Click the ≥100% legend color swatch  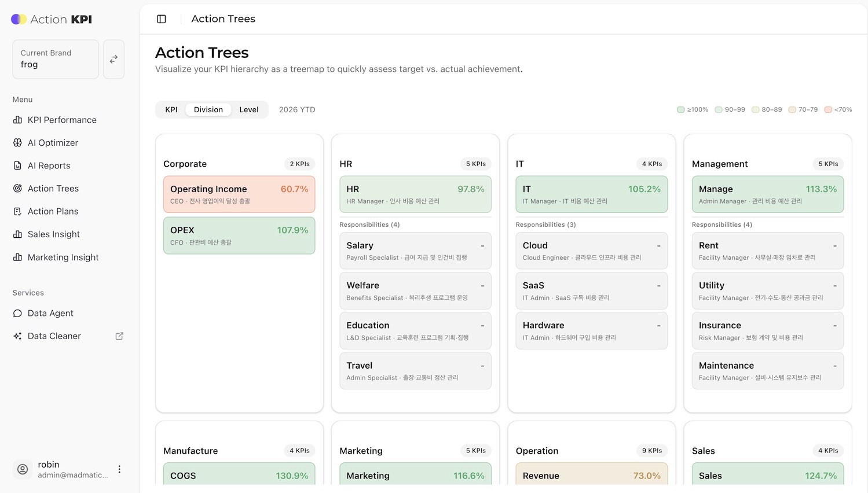click(681, 110)
